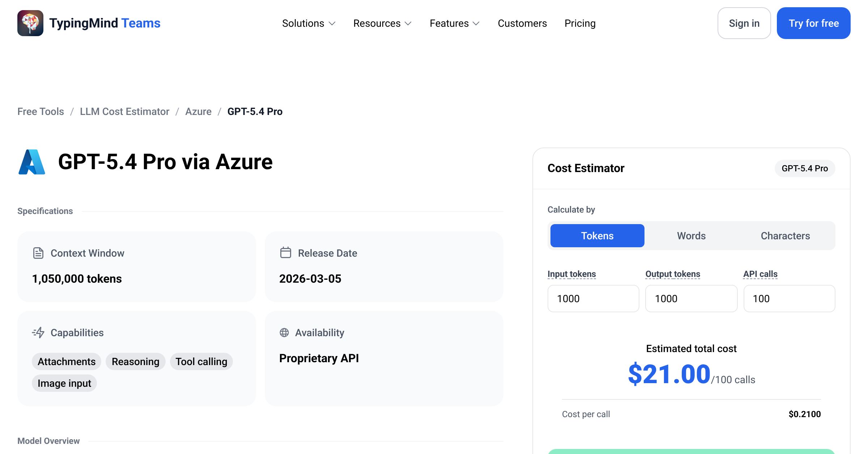Go to LLM Cost Estimator breadcrumb
This screenshot has width=868, height=454.
click(x=124, y=111)
